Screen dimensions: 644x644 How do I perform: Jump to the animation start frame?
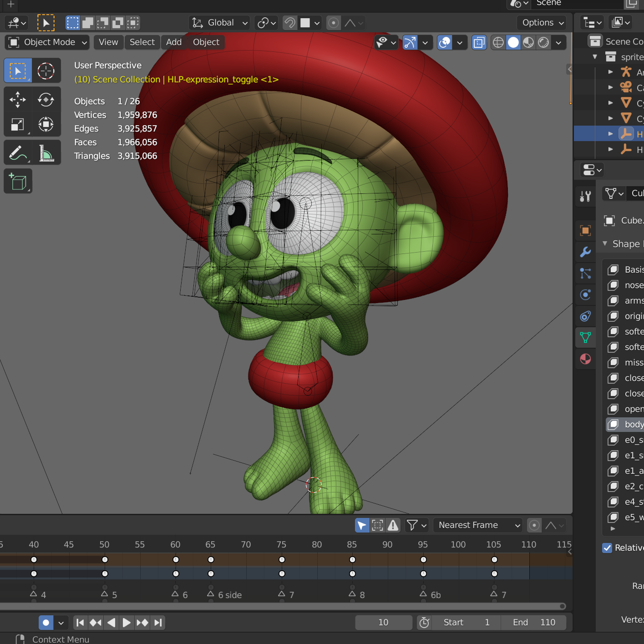[80, 622]
